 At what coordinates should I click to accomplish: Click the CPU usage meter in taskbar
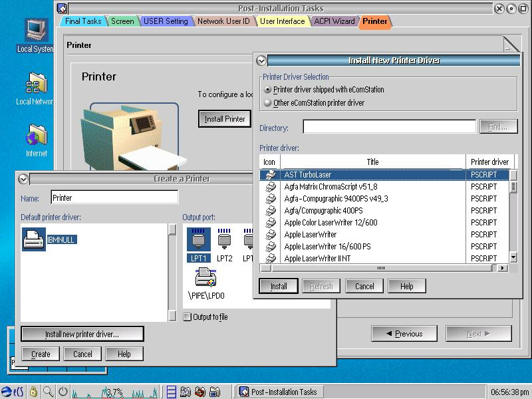pyautogui.click(x=114, y=392)
